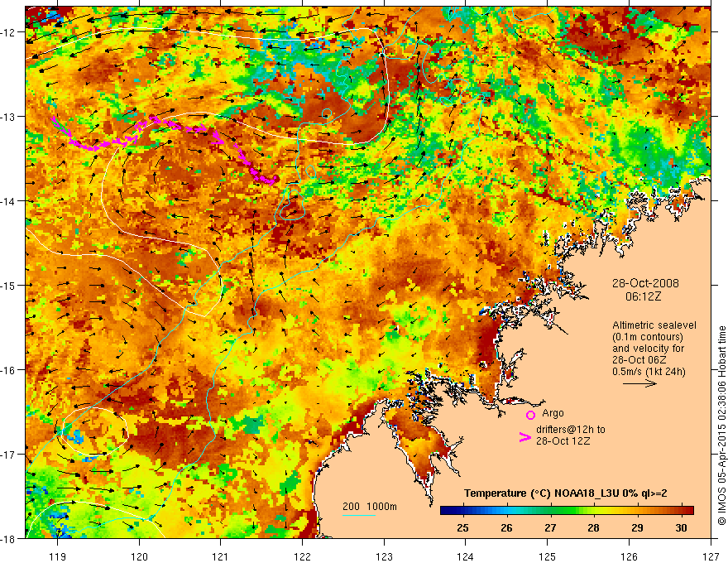Click the color bar value 26
The image size is (728, 563).
tap(506, 527)
